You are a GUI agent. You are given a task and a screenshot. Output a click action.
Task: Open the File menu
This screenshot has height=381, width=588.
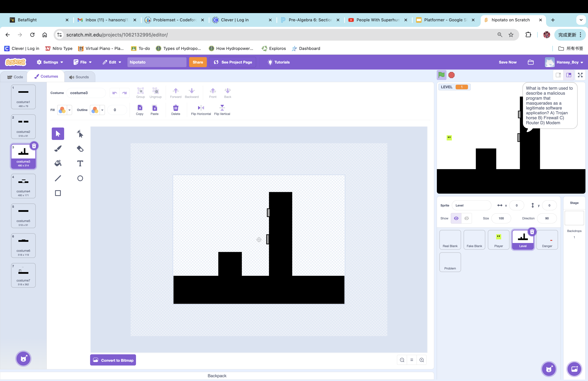pos(83,62)
